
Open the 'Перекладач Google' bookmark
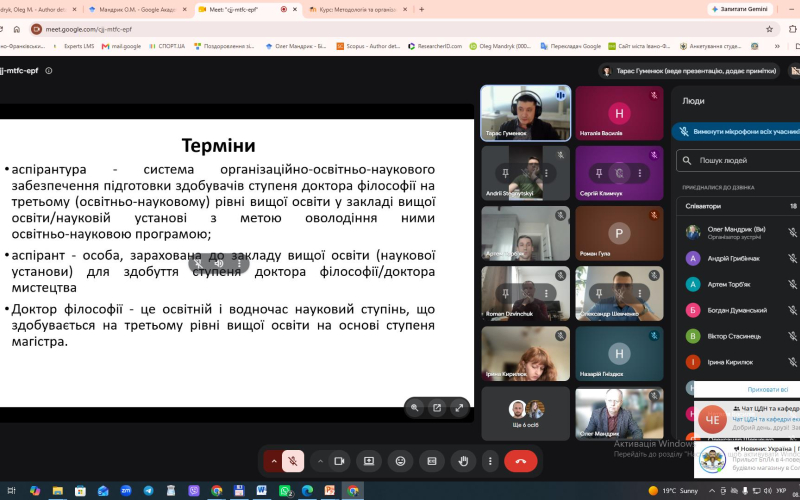click(570, 46)
